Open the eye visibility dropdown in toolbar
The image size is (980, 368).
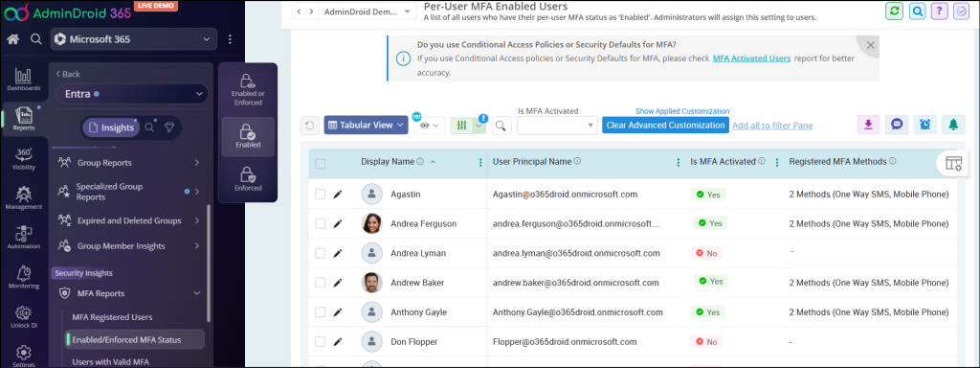429,126
